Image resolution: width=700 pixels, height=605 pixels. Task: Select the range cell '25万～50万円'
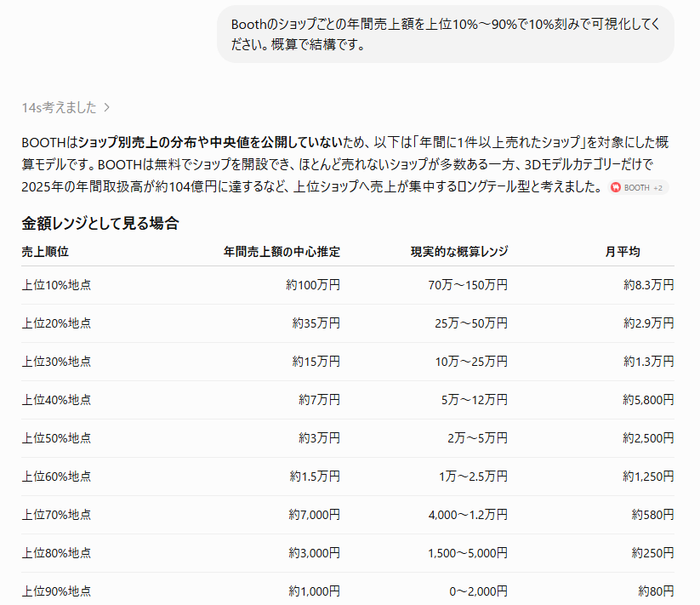[x=471, y=323]
